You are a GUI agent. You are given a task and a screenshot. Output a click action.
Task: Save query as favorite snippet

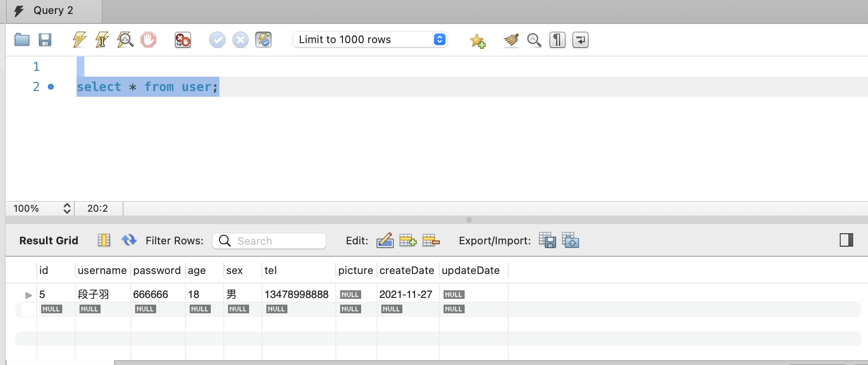pos(478,41)
